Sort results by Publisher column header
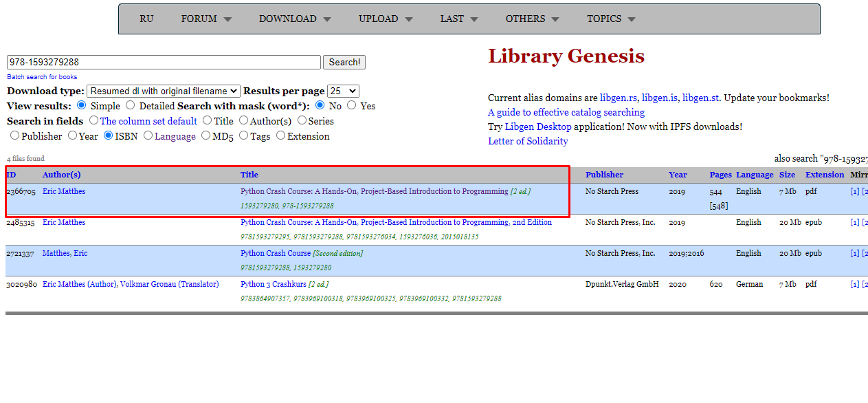Screen dimensions: 868x403 point(605,175)
